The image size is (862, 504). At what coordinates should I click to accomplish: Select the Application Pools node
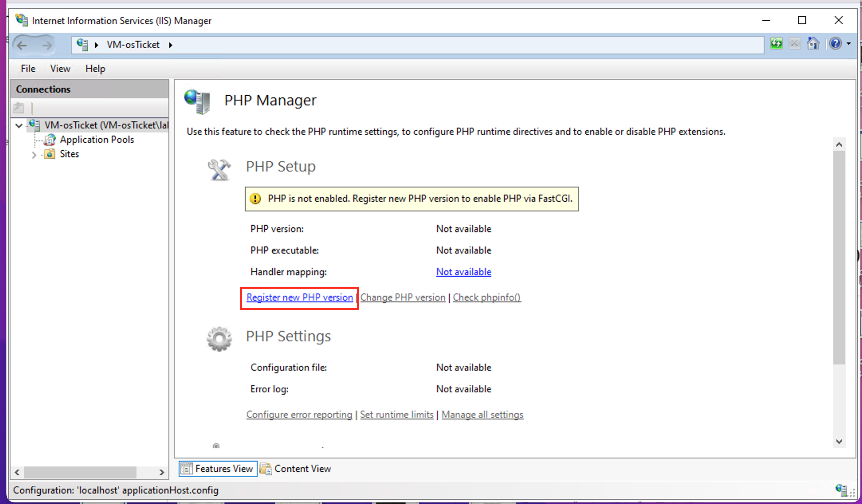pos(96,140)
